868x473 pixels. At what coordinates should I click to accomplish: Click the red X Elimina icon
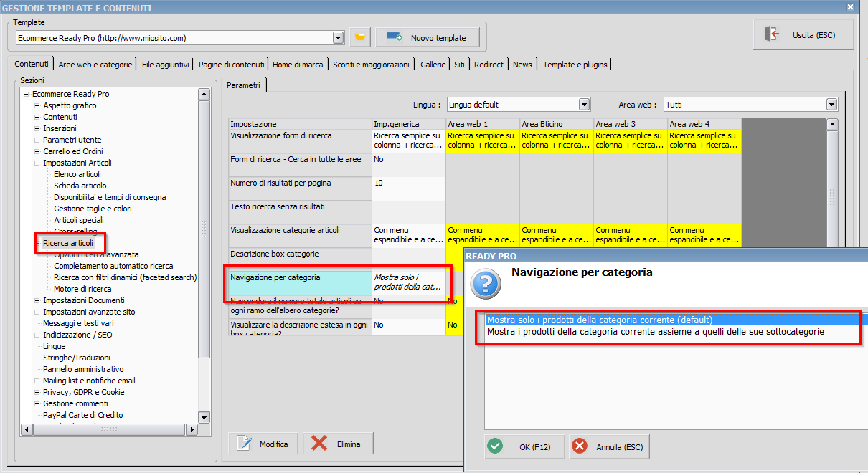[x=319, y=444]
